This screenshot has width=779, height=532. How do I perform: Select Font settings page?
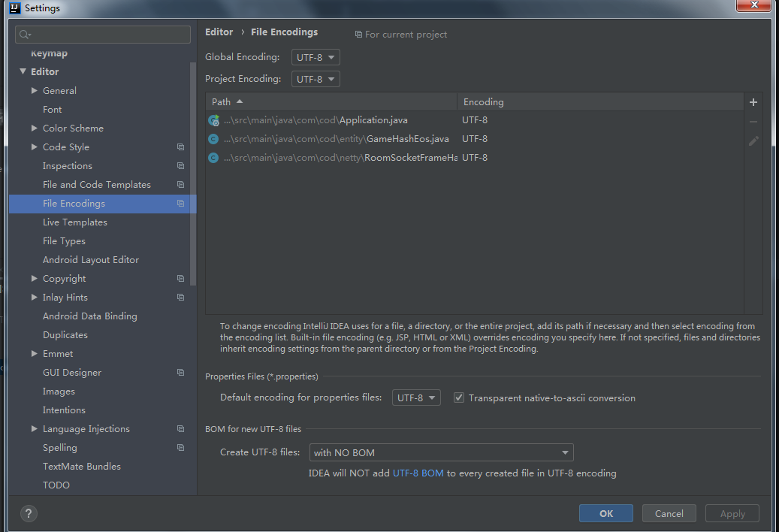[x=52, y=109]
